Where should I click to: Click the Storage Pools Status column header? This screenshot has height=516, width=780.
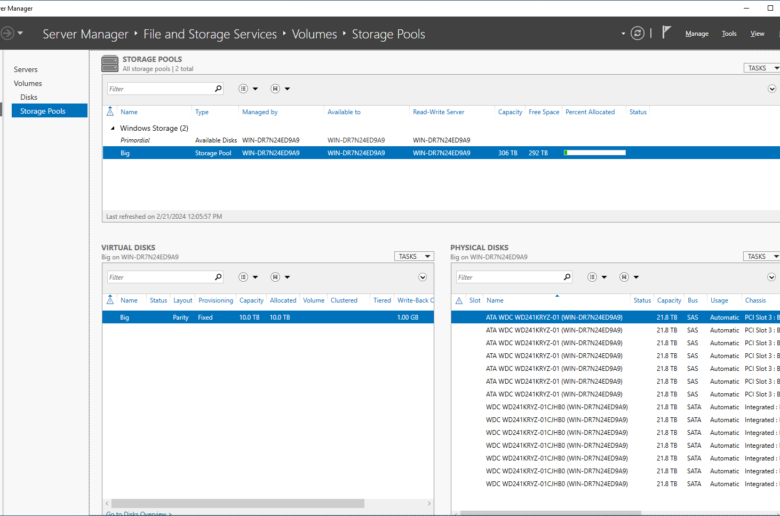pyautogui.click(x=638, y=112)
